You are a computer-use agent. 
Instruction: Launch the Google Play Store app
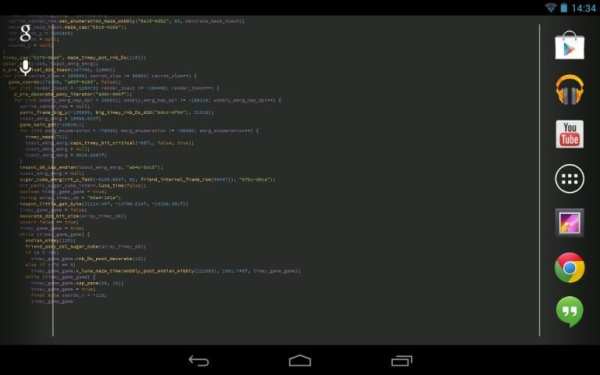pos(569,45)
